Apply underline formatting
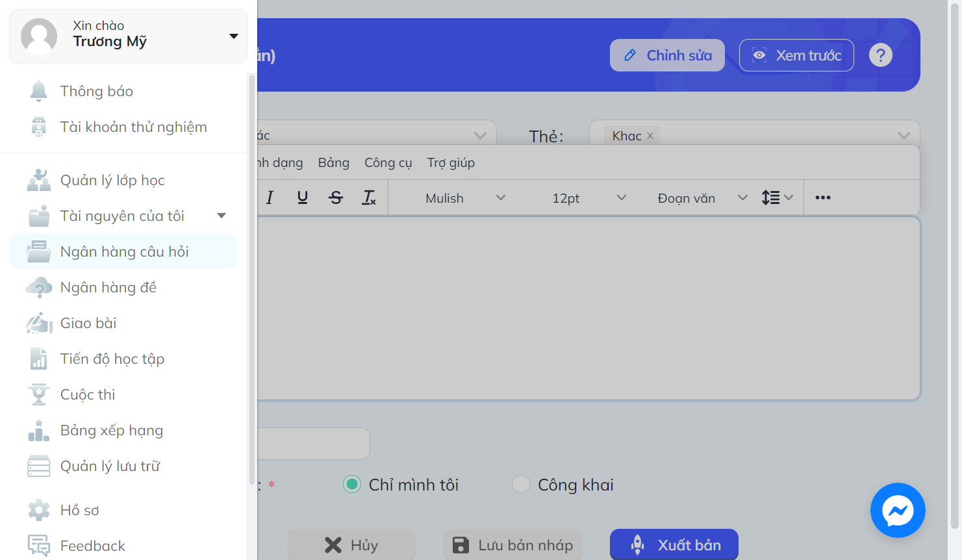 pos(303,197)
